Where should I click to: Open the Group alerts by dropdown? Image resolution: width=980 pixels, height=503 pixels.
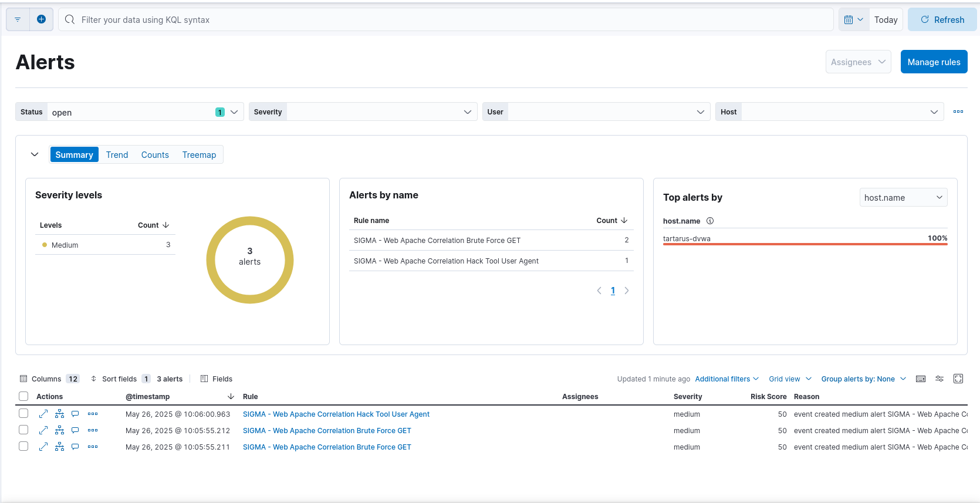863,379
